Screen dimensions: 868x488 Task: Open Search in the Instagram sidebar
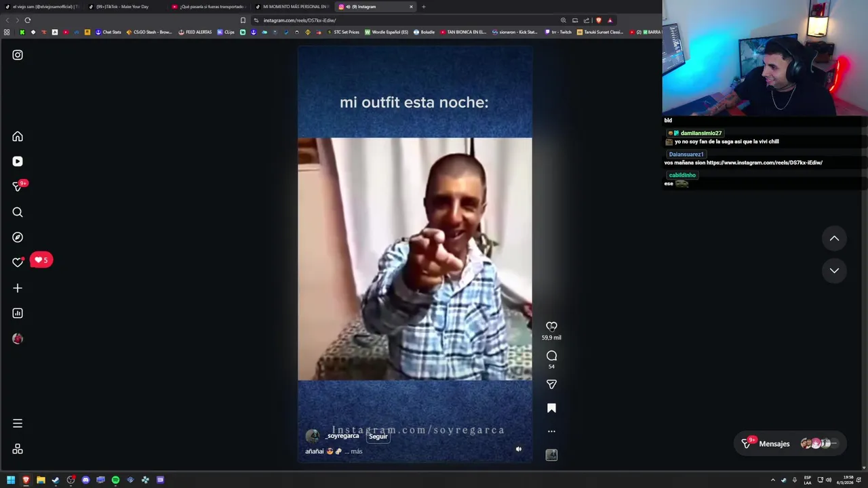18,212
